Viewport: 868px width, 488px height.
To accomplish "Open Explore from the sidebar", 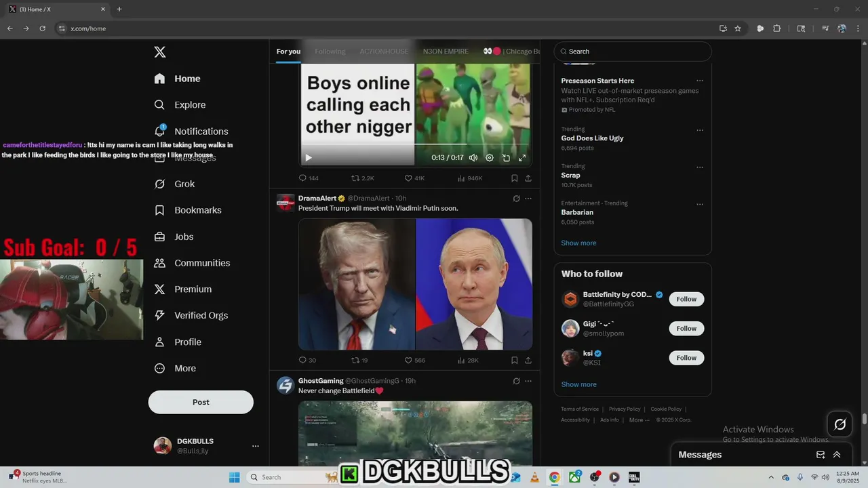I will (180, 105).
